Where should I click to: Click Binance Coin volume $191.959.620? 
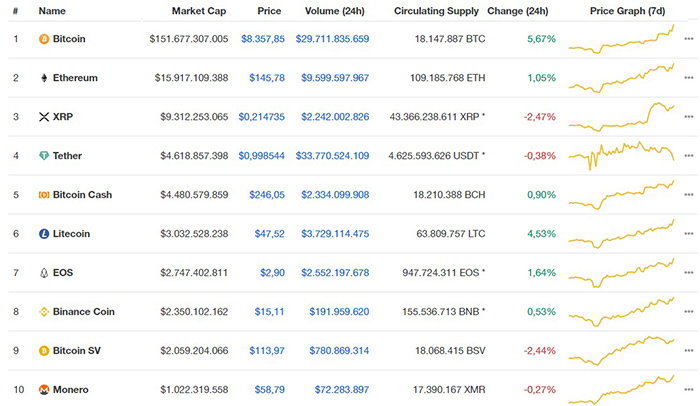coord(339,311)
